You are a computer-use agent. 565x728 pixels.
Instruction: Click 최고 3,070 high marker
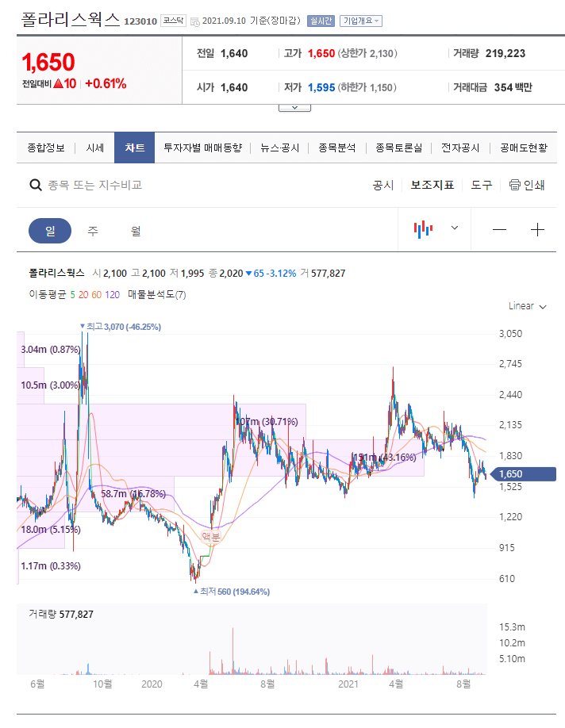click(x=121, y=327)
